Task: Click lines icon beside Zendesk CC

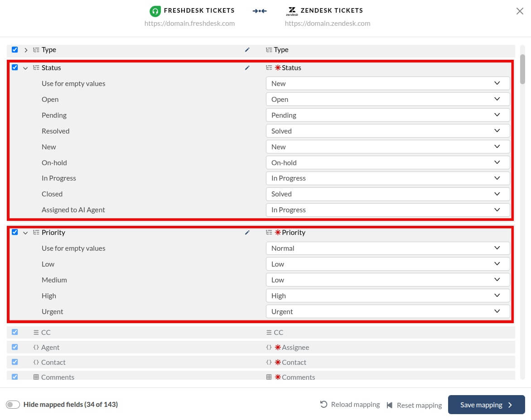Action: point(269,332)
